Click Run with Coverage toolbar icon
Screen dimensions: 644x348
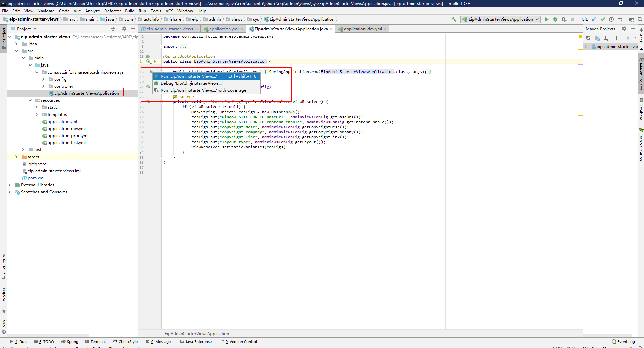click(564, 19)
